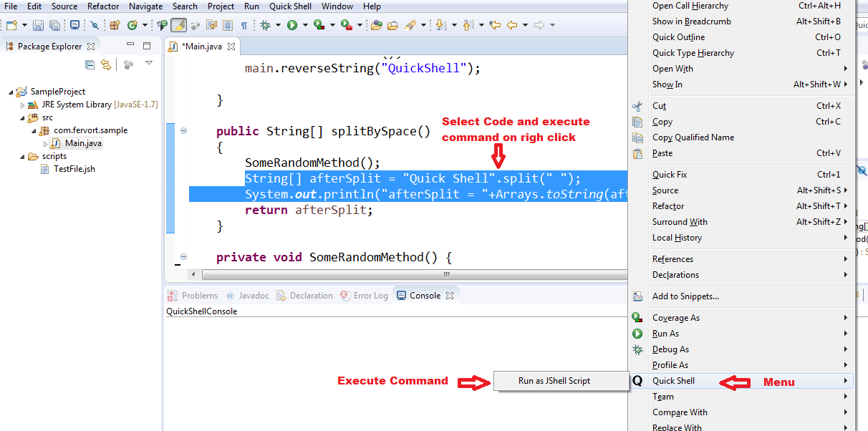The width and height of the screenshot is (868, 431).
Task: Open the Project menu in menu bar
Action: pos(221,6)
